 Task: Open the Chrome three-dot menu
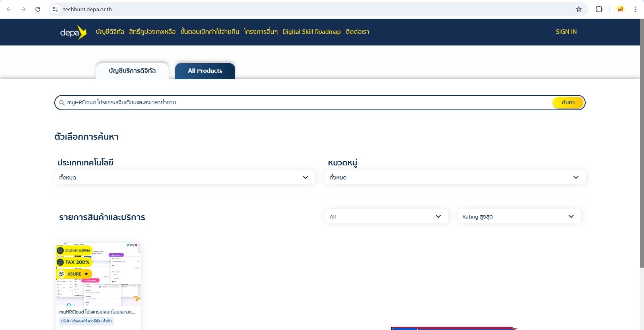635,9
